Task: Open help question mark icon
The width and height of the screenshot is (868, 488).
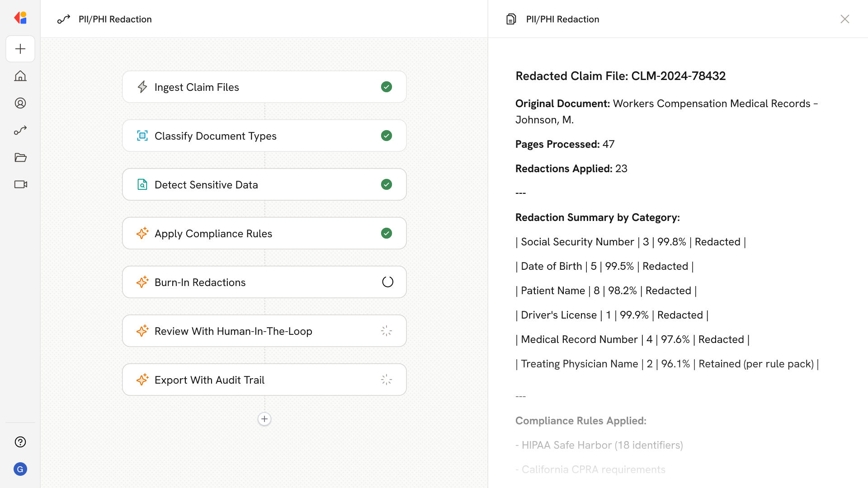Action: [20, 442]
